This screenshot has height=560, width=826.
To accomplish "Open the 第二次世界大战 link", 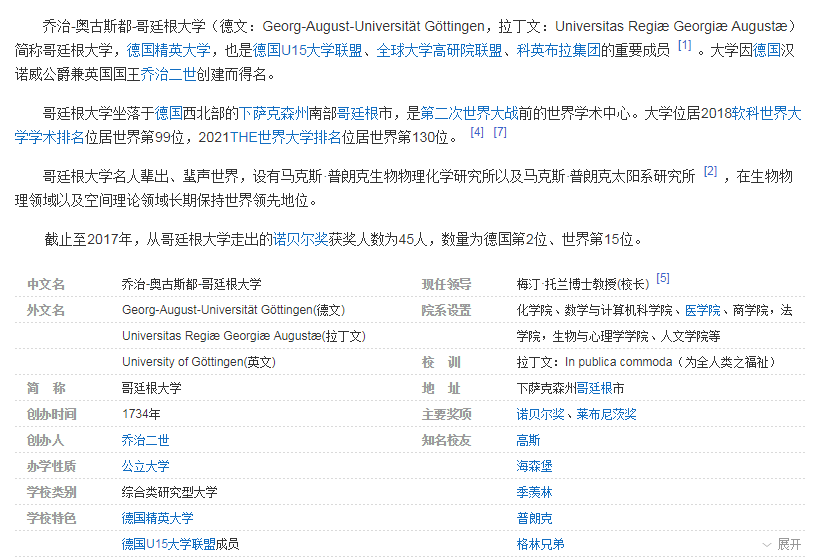I will pos(469,113).
